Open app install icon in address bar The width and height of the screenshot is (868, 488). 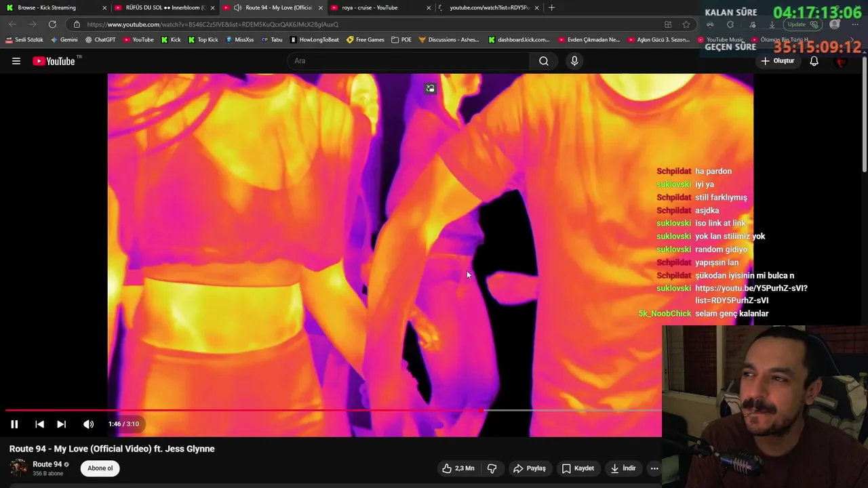[x=668, y=24]
